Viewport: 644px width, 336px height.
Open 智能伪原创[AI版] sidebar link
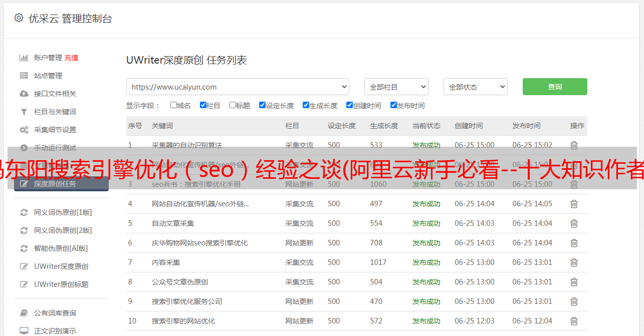(x=61, y=248)
